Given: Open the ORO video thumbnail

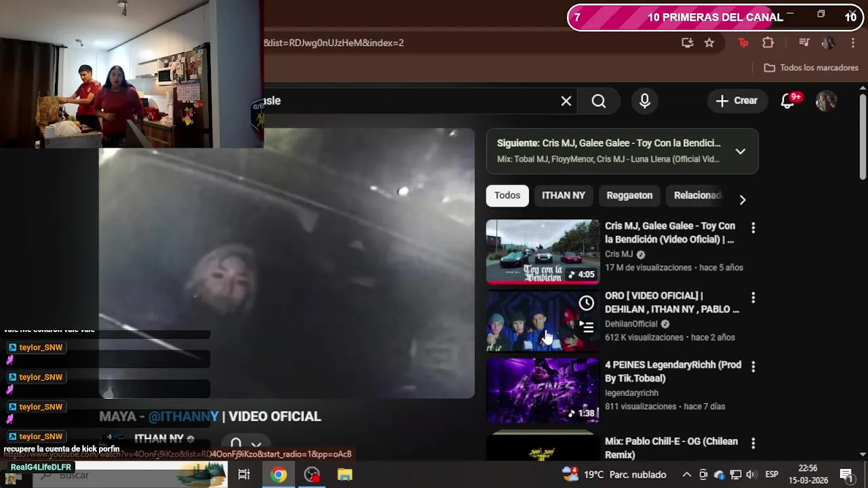Looking at the screenshot, I should coord(542,321).
